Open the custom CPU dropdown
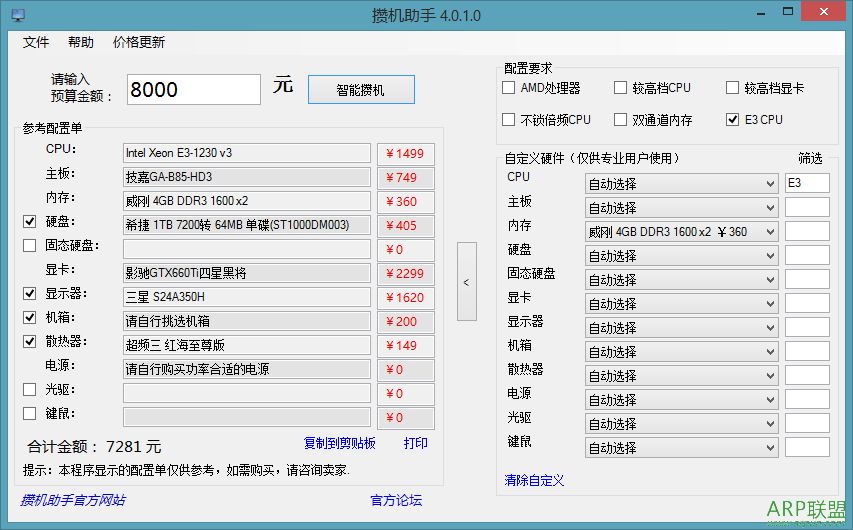This screenshot has width=853, height=530. tap(681, 184)
